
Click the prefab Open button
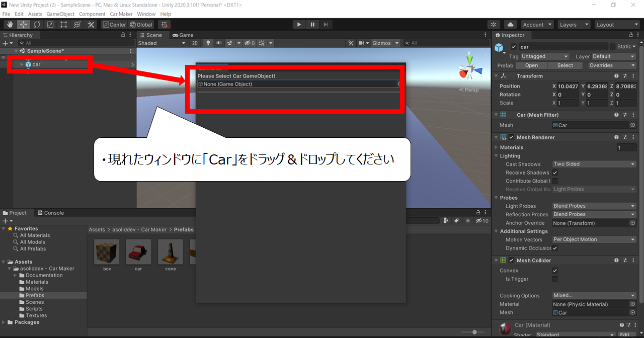[x=531, y=65]
